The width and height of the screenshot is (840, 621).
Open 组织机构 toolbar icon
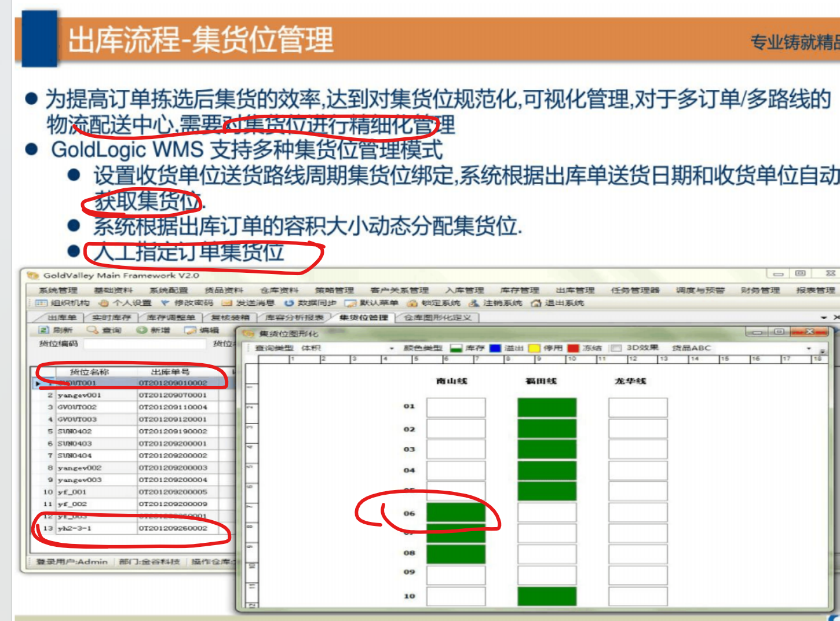(x=41, y=303)
